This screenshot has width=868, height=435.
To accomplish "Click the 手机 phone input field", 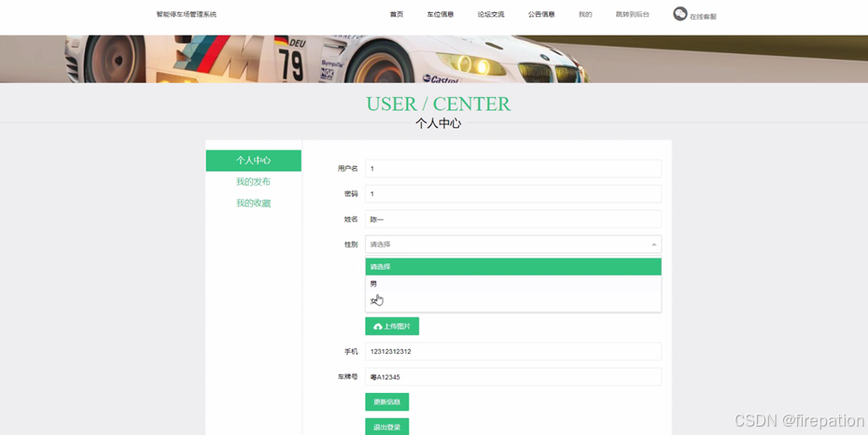I will [513, 351].
